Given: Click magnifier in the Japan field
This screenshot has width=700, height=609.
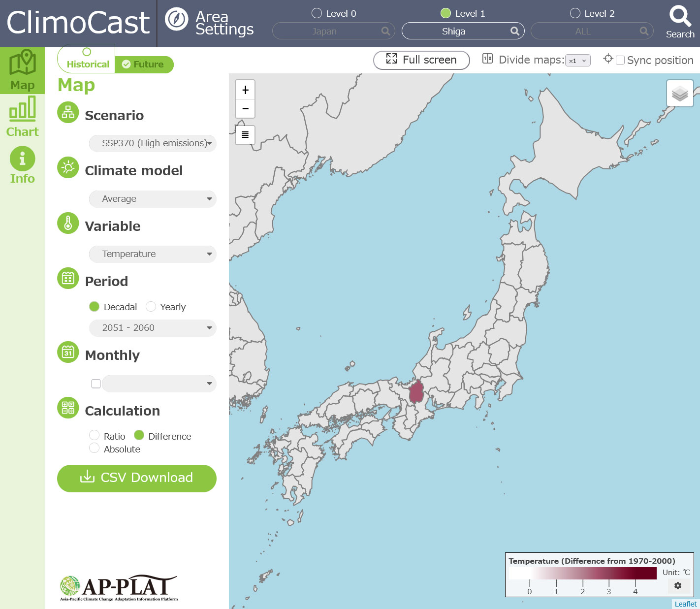Looking at the screenshot, I should (x=385, y=31).
